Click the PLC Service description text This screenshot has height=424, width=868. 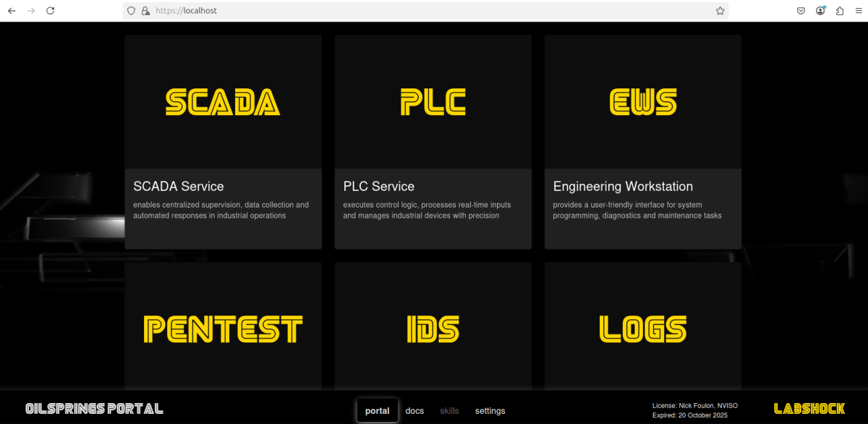pyautogui.click(x=427, y=210)
